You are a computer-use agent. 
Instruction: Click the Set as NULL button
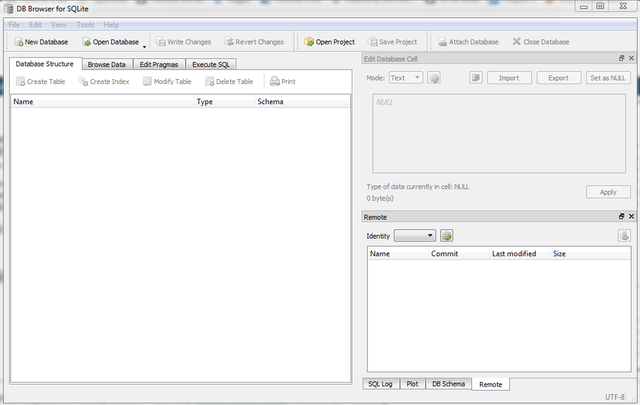[608, 78]
